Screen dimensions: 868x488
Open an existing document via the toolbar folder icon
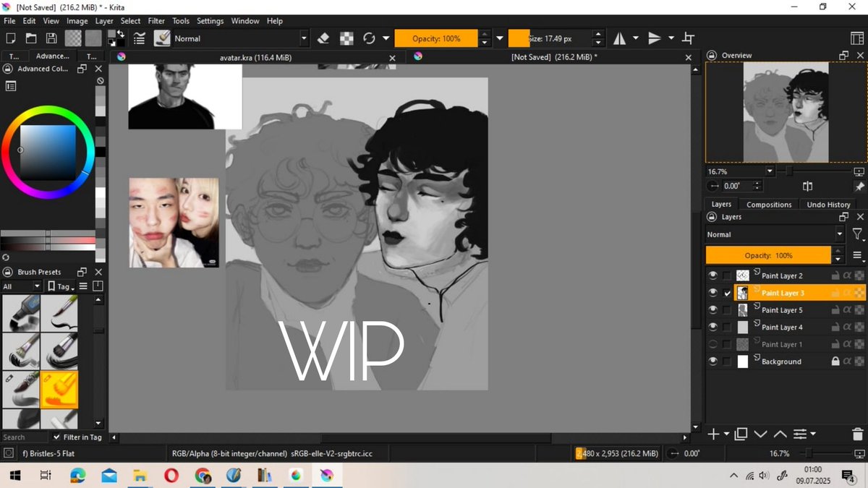pos(31,38)
